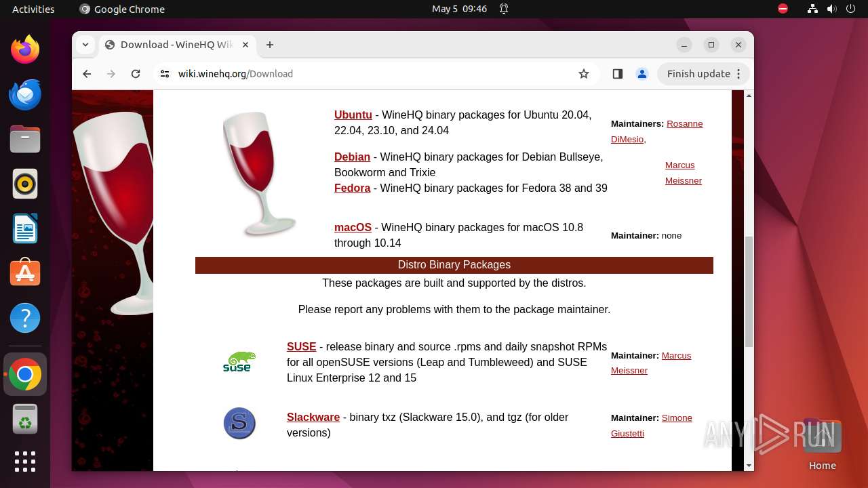Viewport: 868px width, 488px height.
Task: View site information icon in address bar
Action: pos(165,74)
